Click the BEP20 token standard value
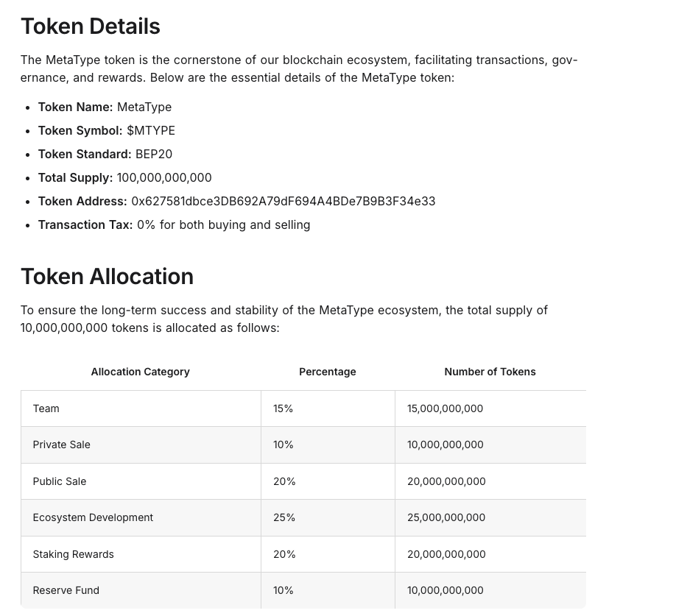Image resolution: width=690 pixels, height=616 pixels. (x=154, y=154)
